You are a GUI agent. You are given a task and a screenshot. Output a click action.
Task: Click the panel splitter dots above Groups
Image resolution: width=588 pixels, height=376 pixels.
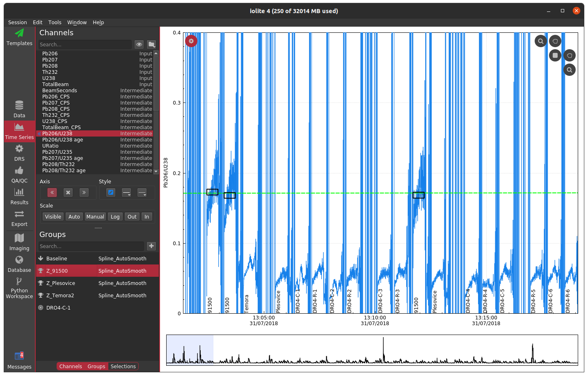pyautogui.click(x=98, y=228)
